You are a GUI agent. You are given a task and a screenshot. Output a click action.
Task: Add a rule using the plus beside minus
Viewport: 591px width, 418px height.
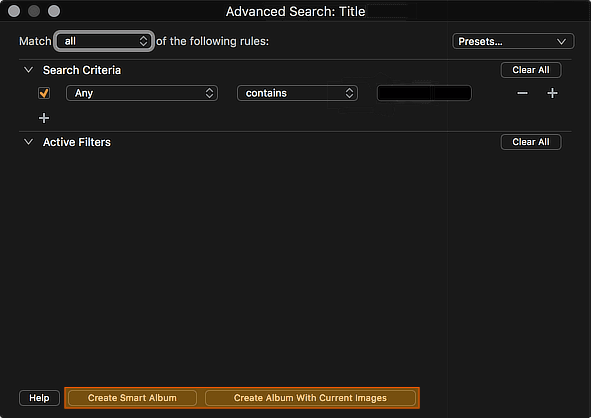[x=552, y=93]
